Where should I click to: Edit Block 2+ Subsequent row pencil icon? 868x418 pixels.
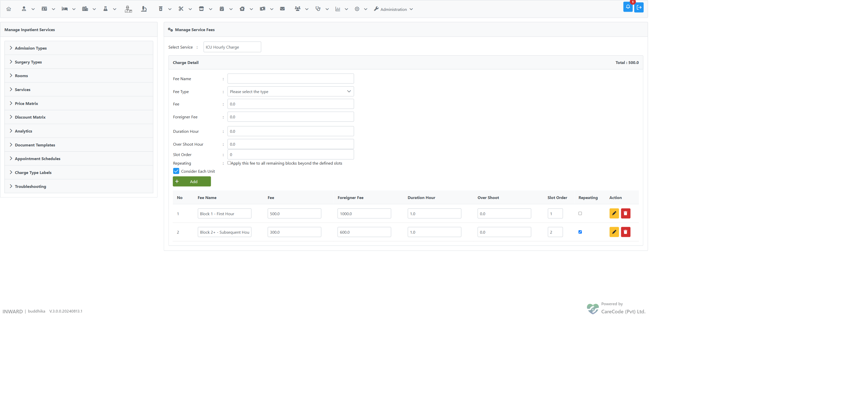tap(614, 232)
